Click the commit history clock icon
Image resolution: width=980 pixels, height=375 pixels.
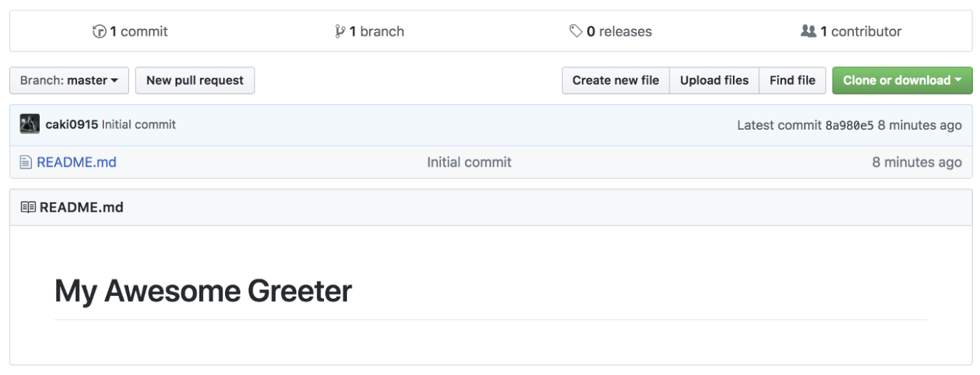point(99,31)
